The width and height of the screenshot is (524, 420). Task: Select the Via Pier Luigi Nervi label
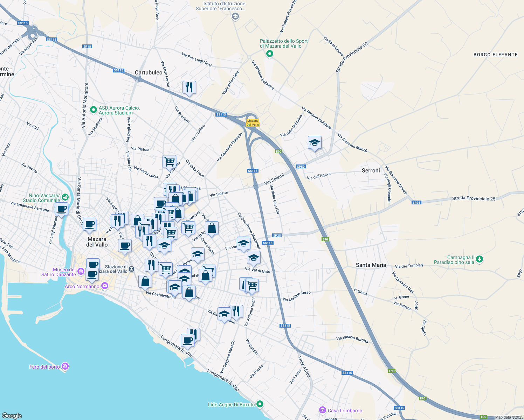pos(197,60)
